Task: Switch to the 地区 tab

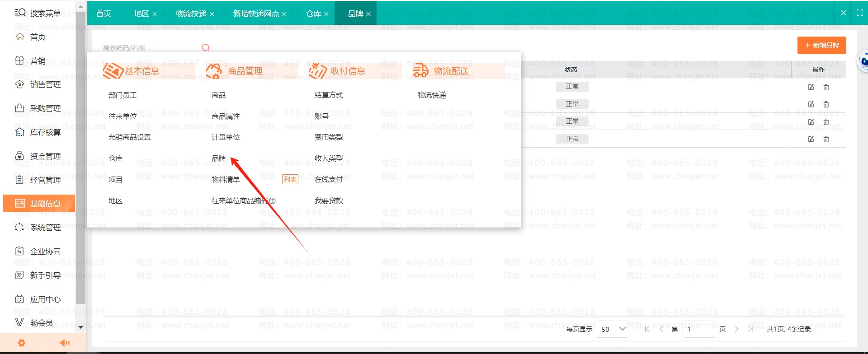Action: (142, 14)
